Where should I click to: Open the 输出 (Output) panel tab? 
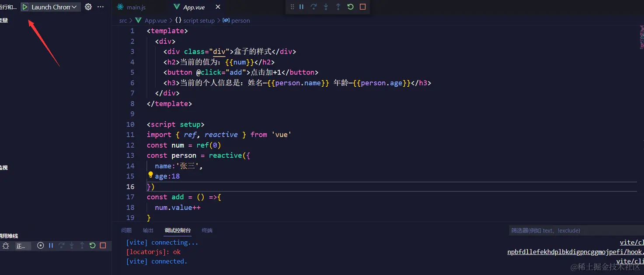[148, 230]
